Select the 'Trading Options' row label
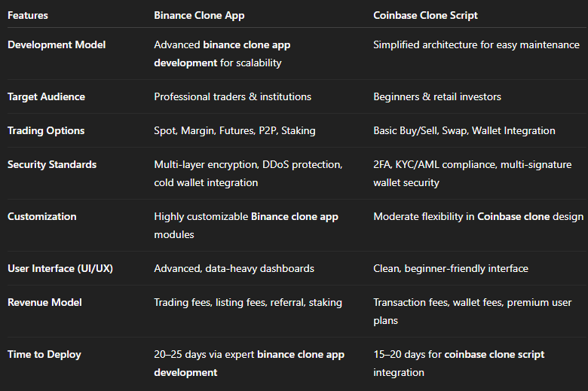This screenshot has width=588, height=391. tap(46, 130)
